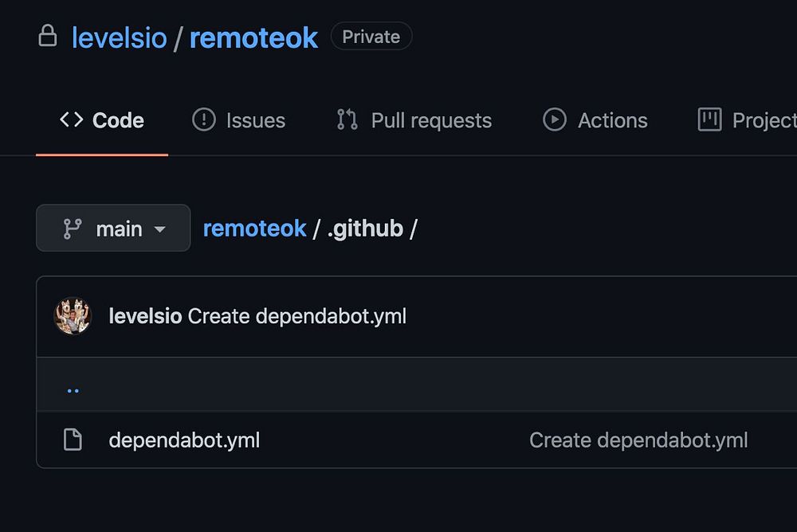
Task: Click the git branch icon in selector
Action: (x=73, y=229)
